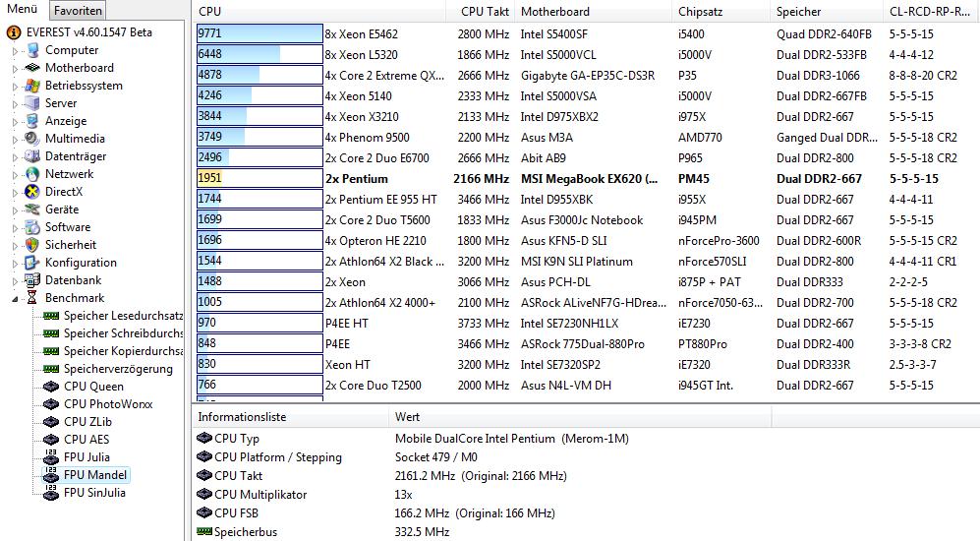Image resolution: width=980 pixels, height=541 pixels.
Task: Select the 8x Xeon E5462 result row
Action: tap(586, 33)
